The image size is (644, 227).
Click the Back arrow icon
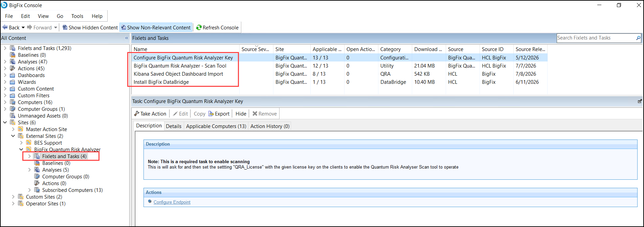5,27
